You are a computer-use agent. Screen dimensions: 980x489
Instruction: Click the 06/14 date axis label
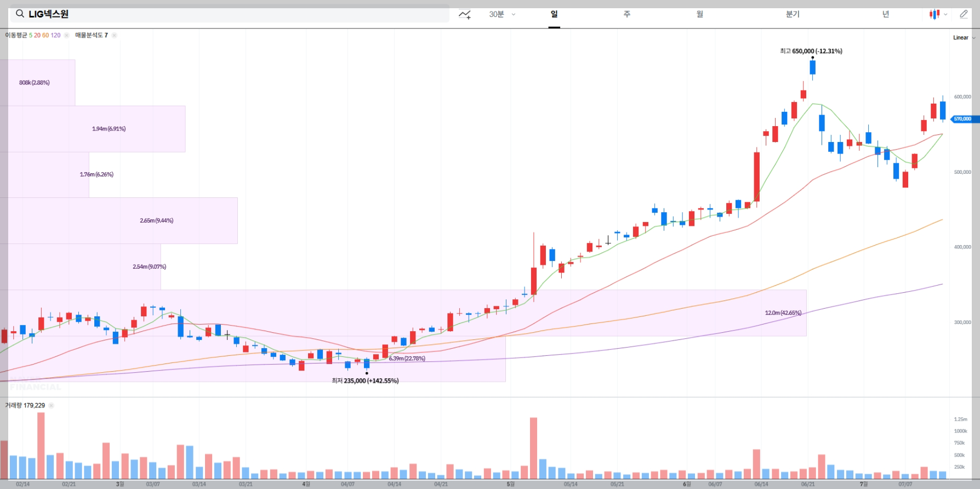tap(761, 484)
